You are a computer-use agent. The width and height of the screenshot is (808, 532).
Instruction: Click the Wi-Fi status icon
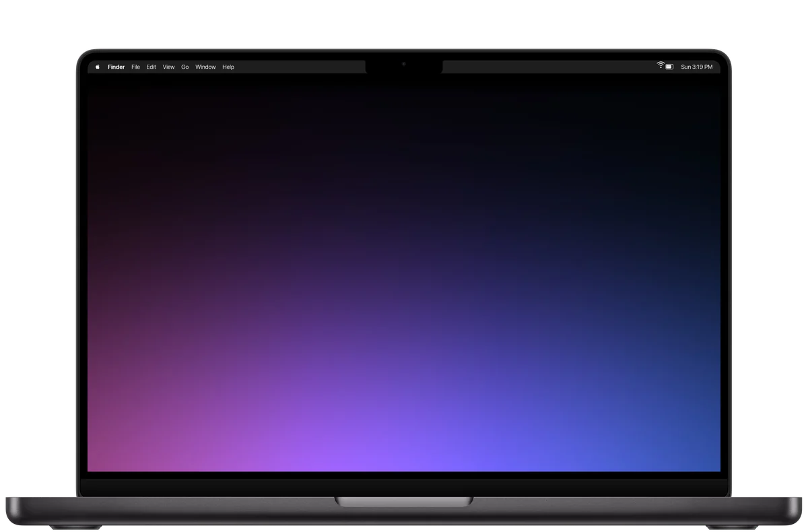(x=661, y=66)
